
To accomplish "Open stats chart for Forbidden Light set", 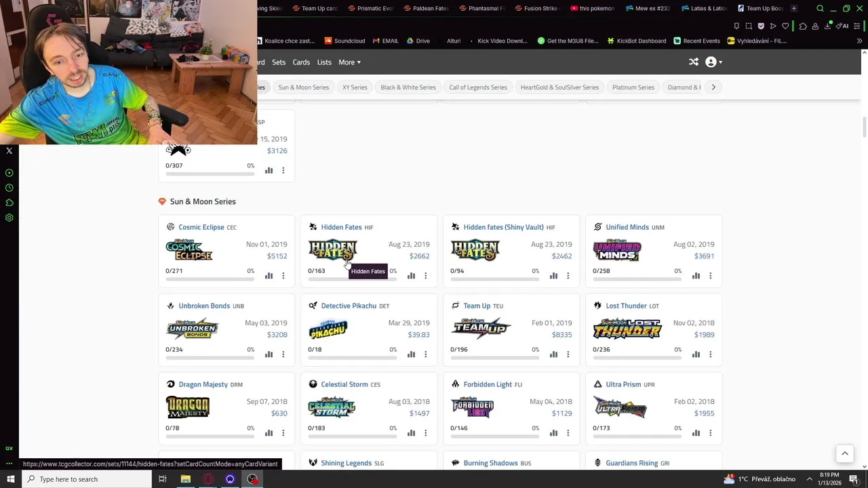I will [553, 433].
